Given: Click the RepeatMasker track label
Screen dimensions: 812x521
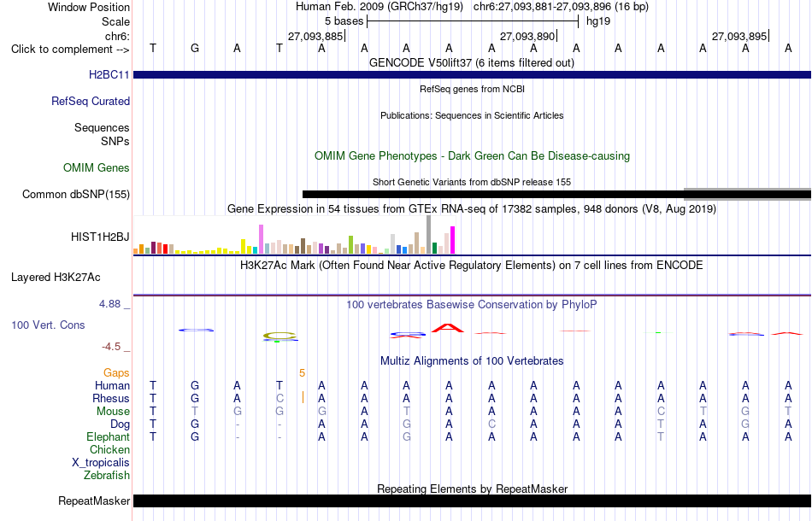Looking at the screenshot, I should (94, 501).
